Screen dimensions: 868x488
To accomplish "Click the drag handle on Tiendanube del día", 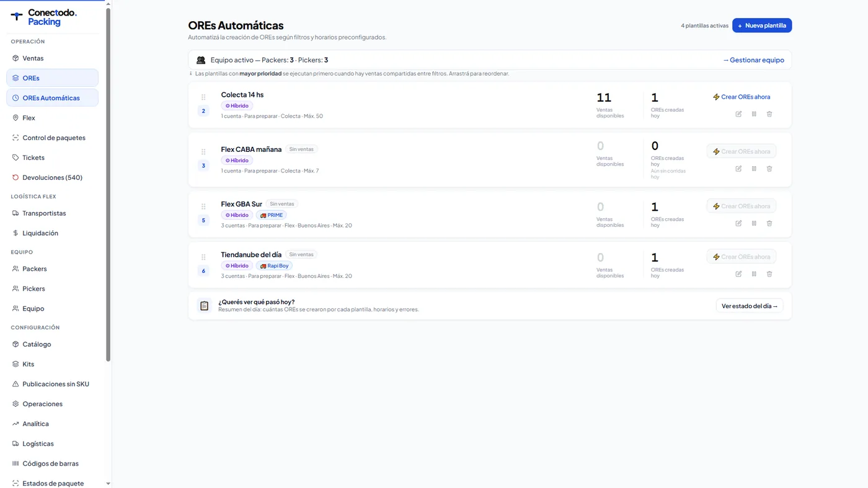I will pyautogui.click(x=203, y=257).
